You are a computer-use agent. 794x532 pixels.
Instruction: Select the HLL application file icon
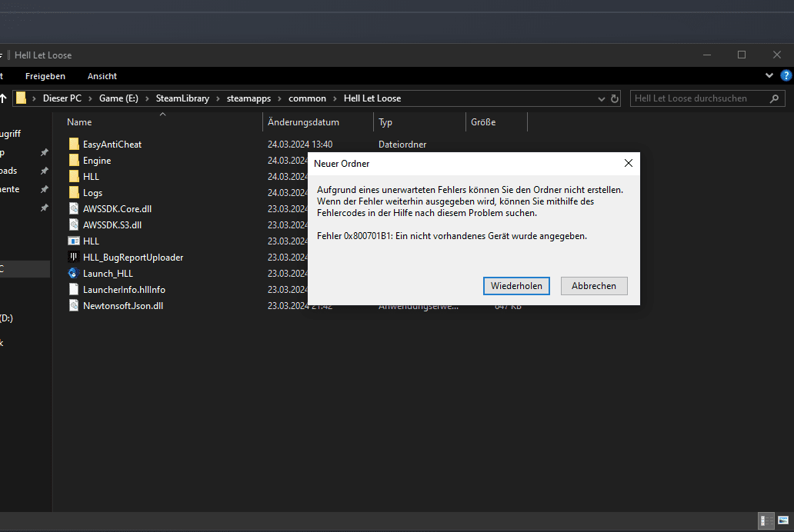[x=74, y=241]
